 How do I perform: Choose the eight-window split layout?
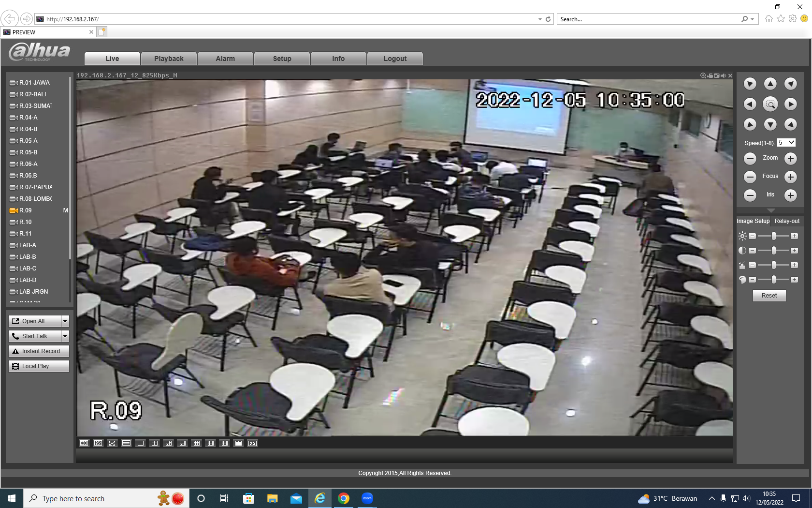(183, 443)
